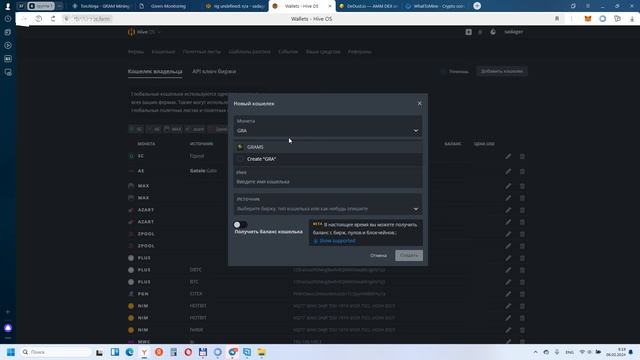
Task: Delete the PGN wallet with trash icon
Action: (x=522, y=294)
